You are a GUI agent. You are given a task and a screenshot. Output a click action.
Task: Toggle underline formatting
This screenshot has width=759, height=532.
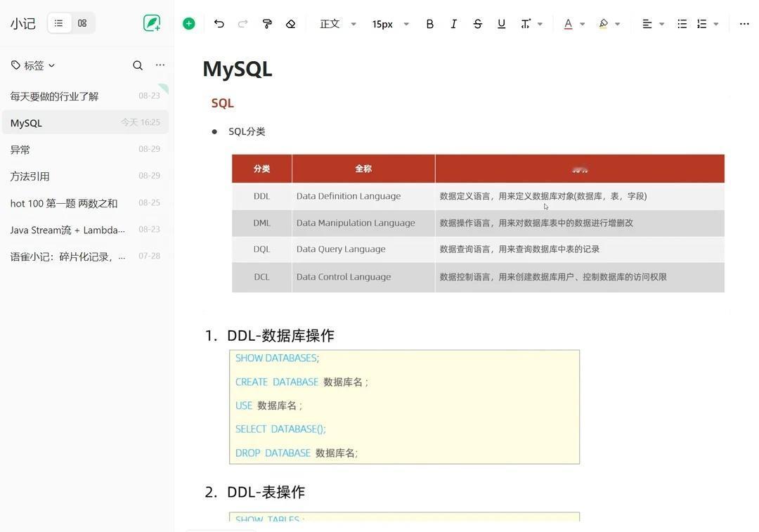coord(502,24)
